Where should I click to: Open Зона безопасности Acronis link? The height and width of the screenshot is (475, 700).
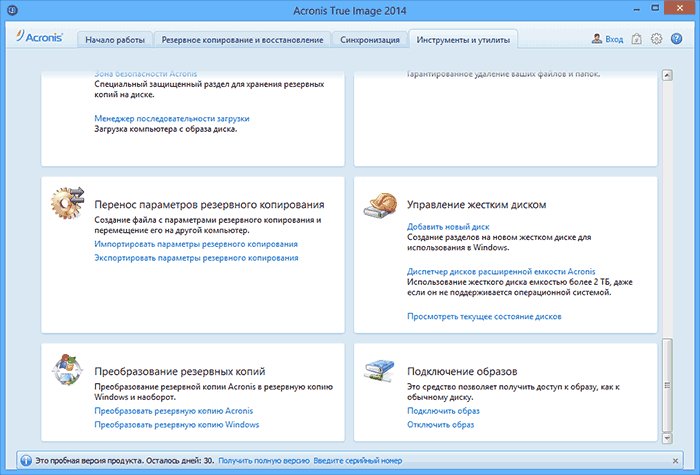146,74
